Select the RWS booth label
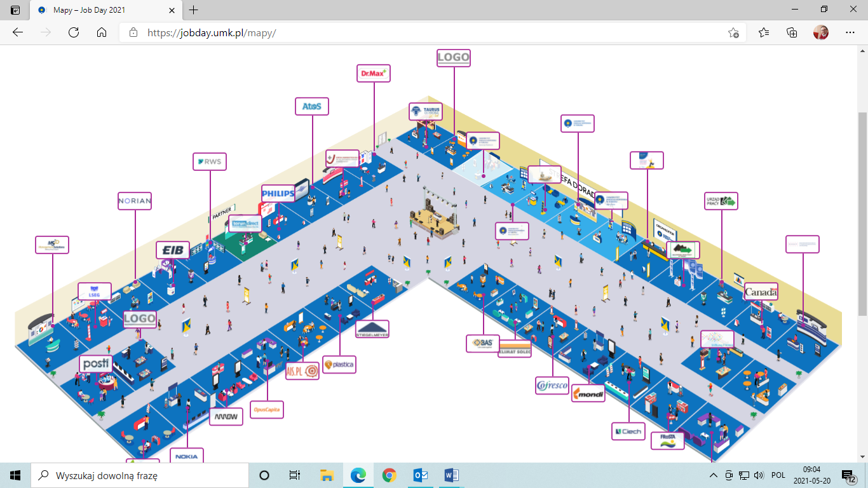Image resolution: width=868 pixels, height=488 pixels. 210,162
